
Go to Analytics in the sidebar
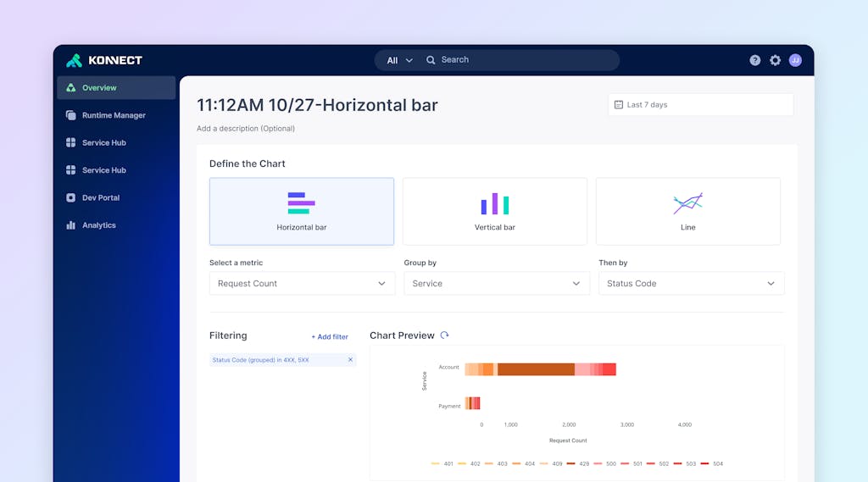(x=98, y=225)
